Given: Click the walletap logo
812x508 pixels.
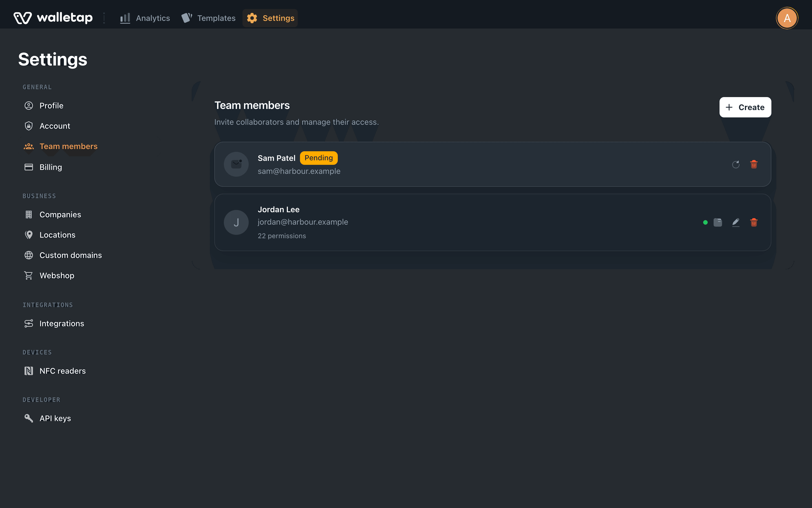Looking at the screenshot, I should click(x=53, y=18).
